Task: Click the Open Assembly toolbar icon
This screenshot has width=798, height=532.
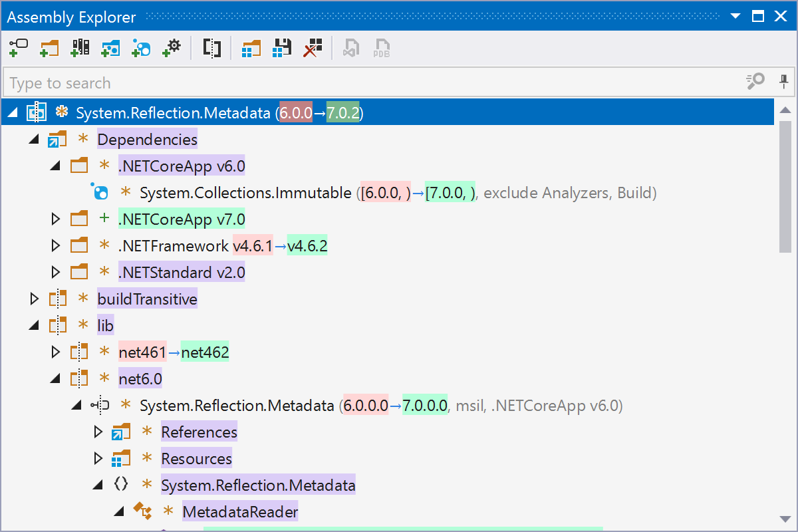Action: pos(19,48)
